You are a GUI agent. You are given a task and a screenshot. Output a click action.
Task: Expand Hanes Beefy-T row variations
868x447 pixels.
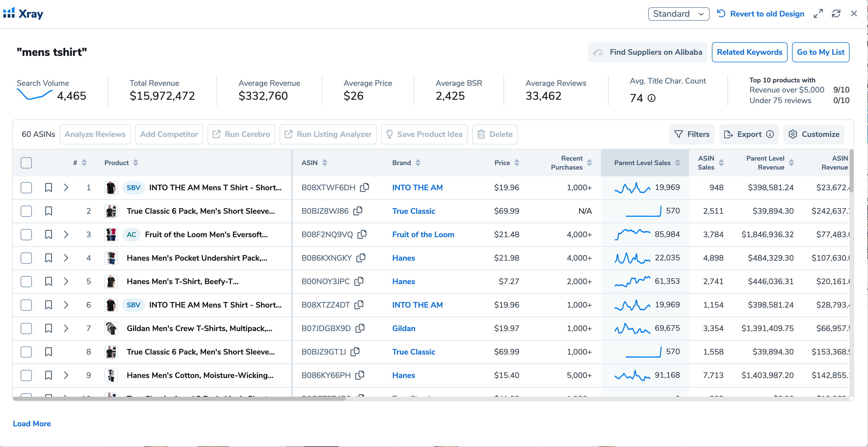pyautogui.click(x=66, y=281)
